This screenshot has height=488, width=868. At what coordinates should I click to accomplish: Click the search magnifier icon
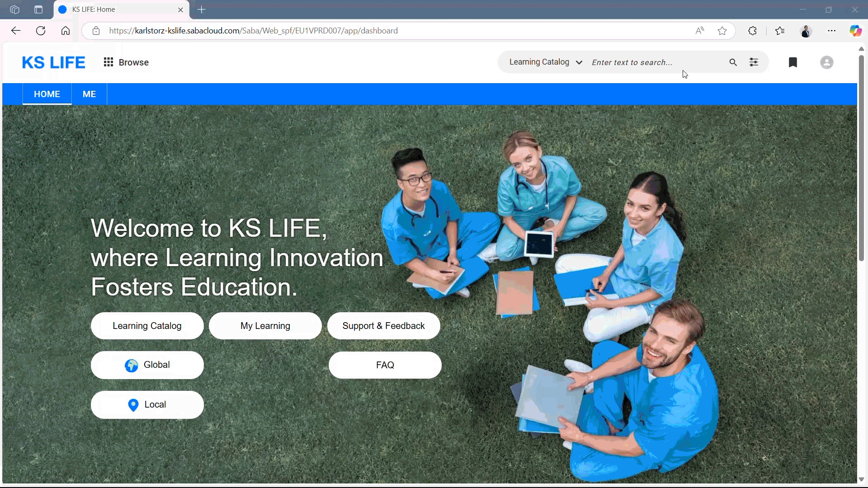click(x=733, y=62)
